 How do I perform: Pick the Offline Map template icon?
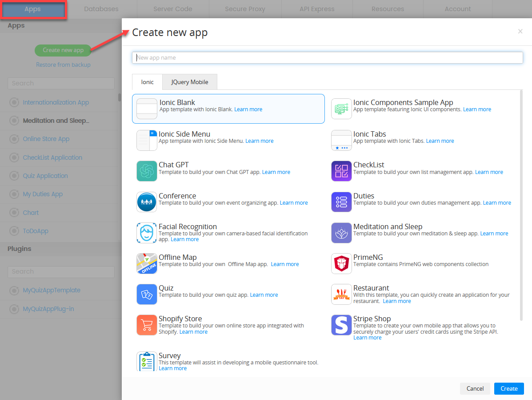(x=147, y=263)
